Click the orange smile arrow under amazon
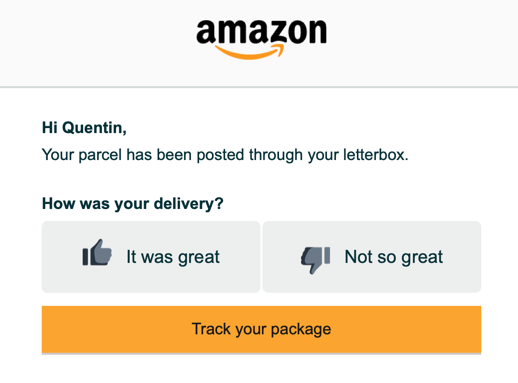518x383 pixels. (x=250, y=53)
